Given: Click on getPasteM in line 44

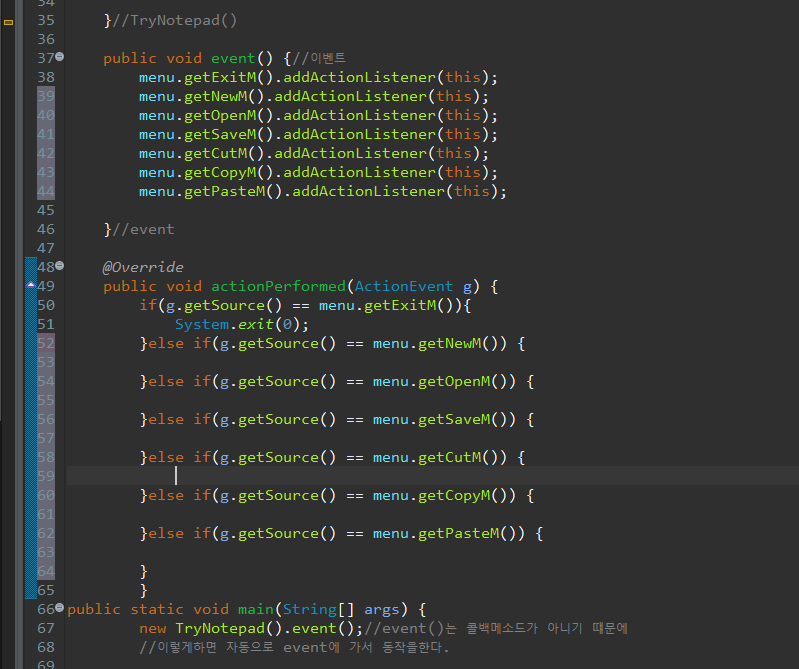Looking at the screenshot, I should pos(225,192).
